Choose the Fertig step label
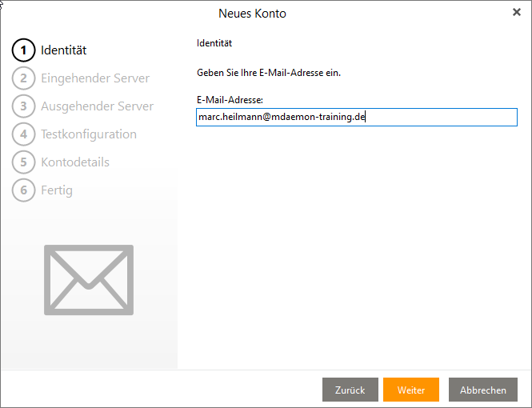 tap(57, 190)
